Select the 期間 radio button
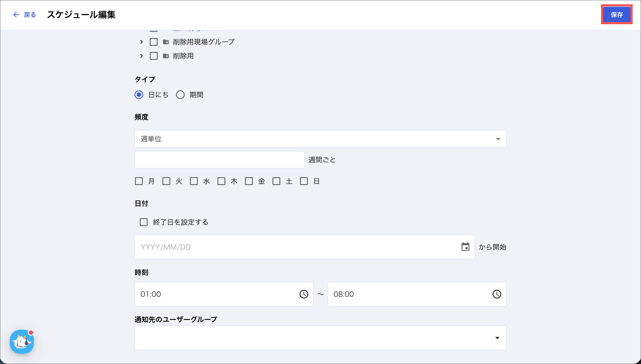 coord(180,95)
